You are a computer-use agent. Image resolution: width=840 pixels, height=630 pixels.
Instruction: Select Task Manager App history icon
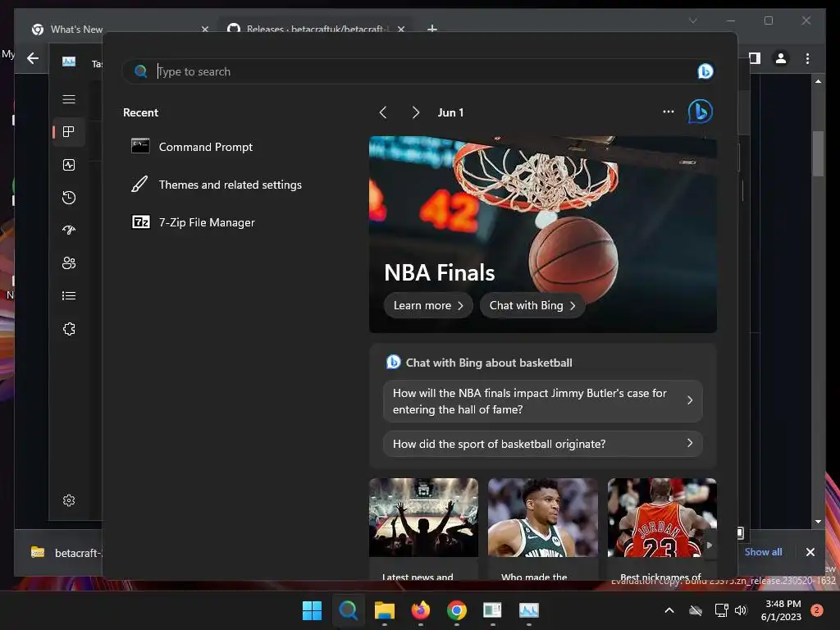(x=69, y=198)
